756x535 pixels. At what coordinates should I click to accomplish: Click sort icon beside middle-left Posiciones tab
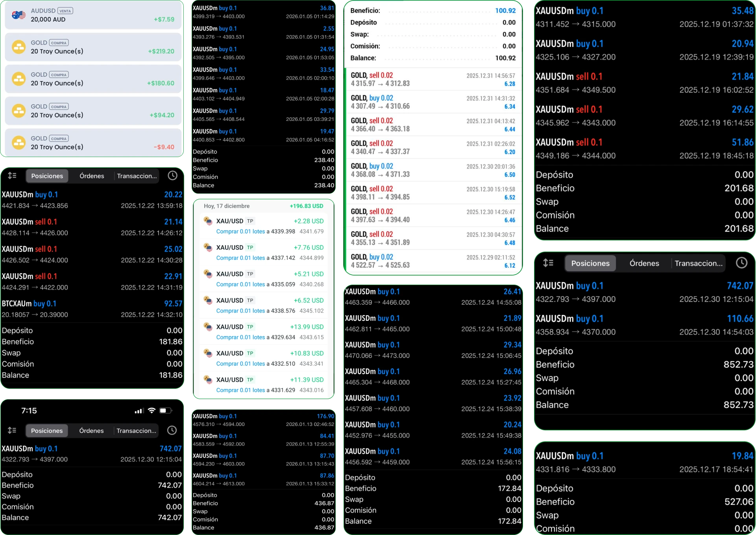click(x=12, y=176)
